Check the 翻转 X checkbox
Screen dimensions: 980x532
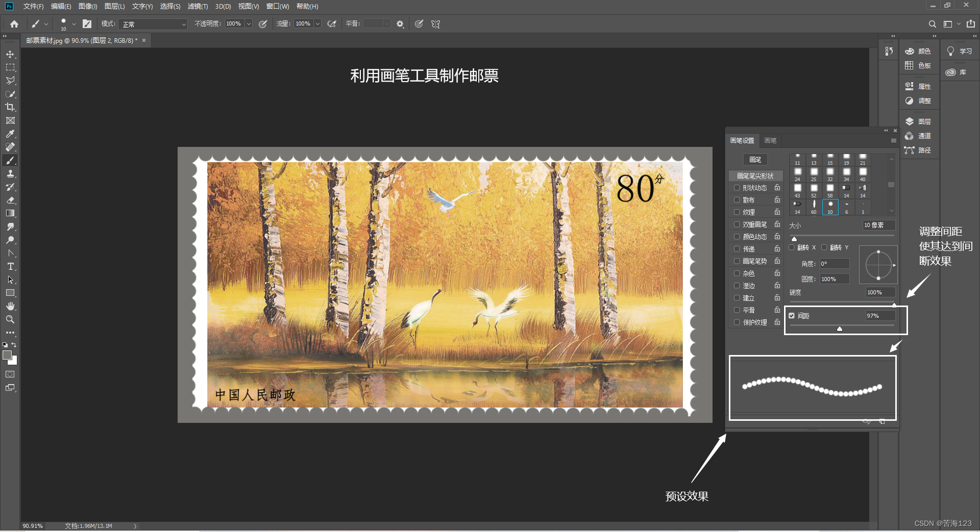(x=792, y=247)
